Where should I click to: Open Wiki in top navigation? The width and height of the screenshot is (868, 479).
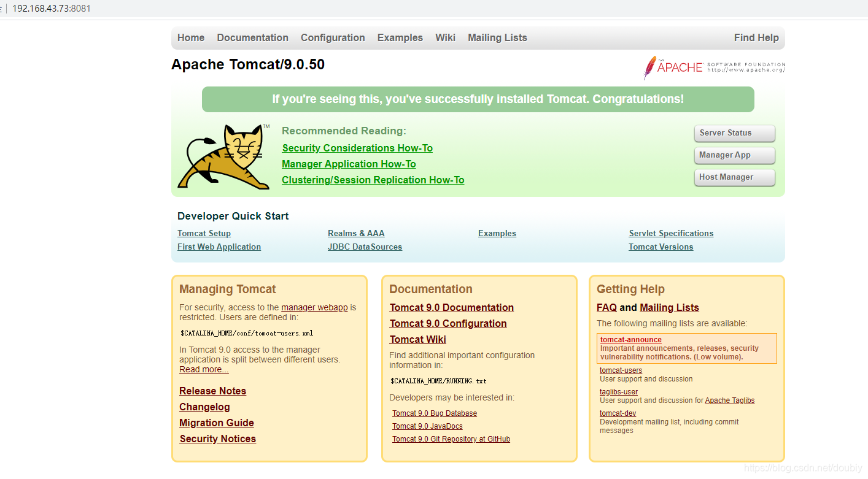coord(445,37)
